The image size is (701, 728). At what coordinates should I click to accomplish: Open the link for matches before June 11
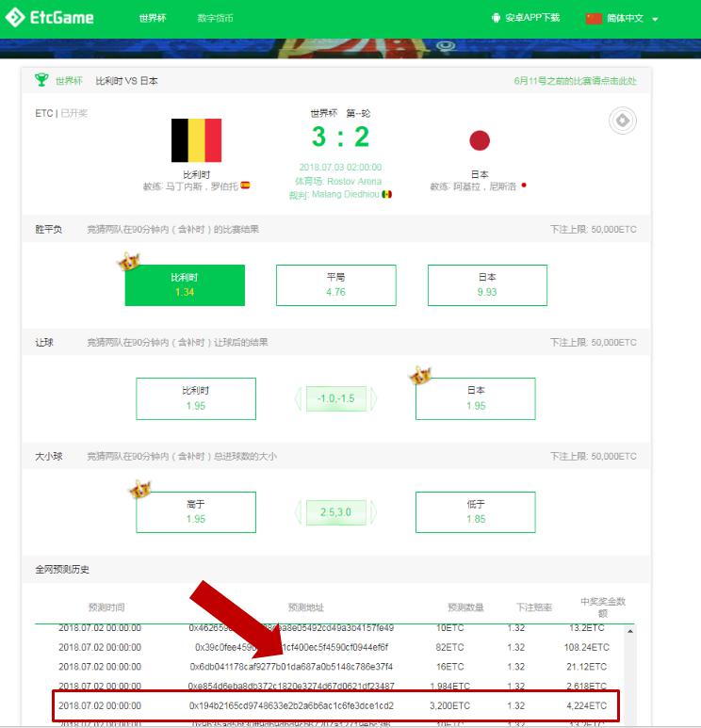pyautogui.click(x=575, y=81)
